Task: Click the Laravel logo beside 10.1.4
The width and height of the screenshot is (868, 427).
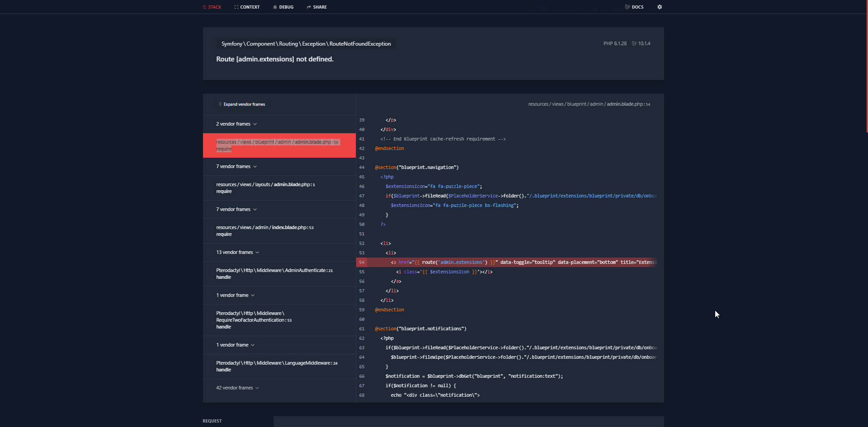Action: click(634, 43)
